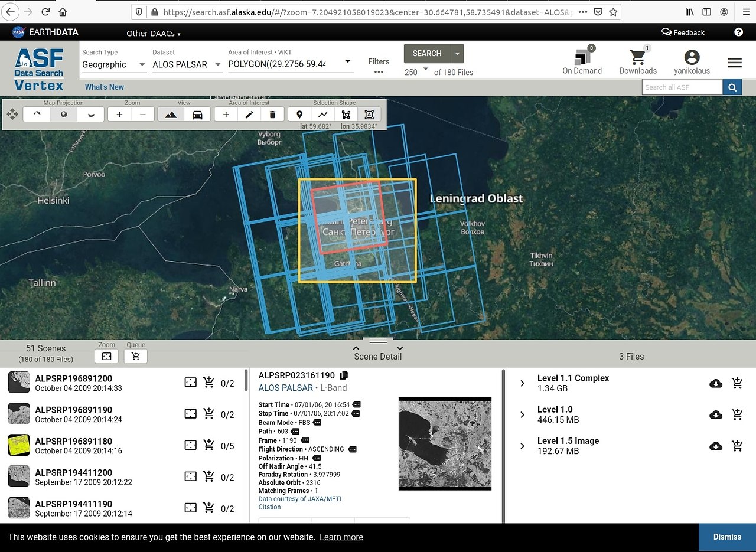Expand Area of Interest WKT dropdown
The height and width of the screenshot is (552, 756).
(347, 61)
